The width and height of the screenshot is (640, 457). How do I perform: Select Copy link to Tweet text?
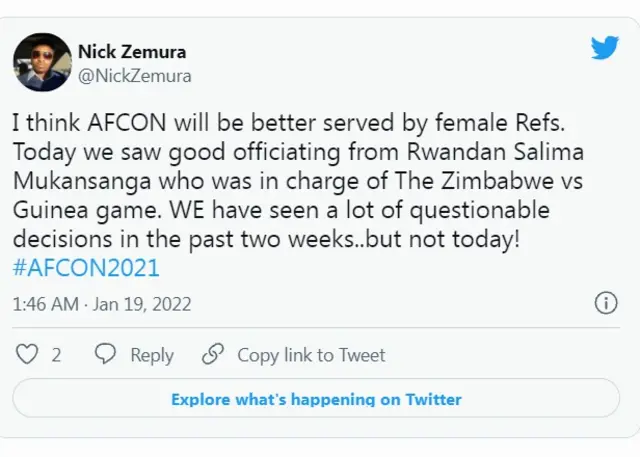[311, 355]
